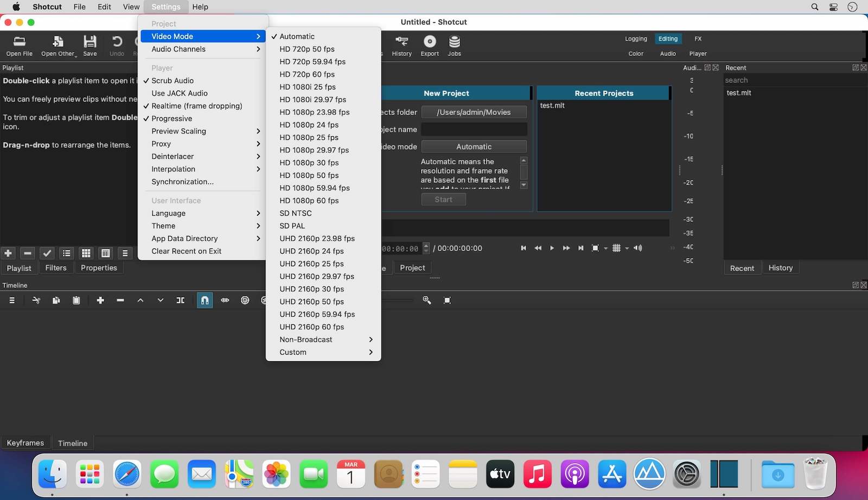Click the Open File toolbar icon
The height and width of the screenshot is (500, 868).
click(20, 46)
